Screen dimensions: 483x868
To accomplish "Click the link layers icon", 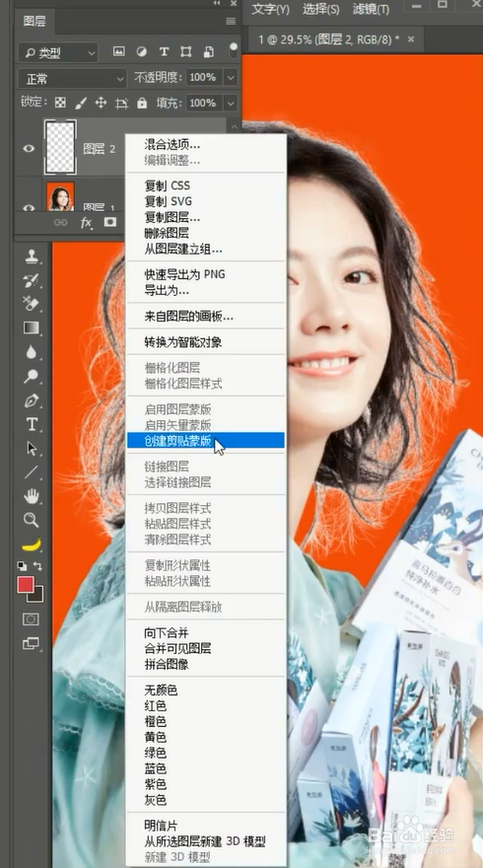I will (60, 223).
